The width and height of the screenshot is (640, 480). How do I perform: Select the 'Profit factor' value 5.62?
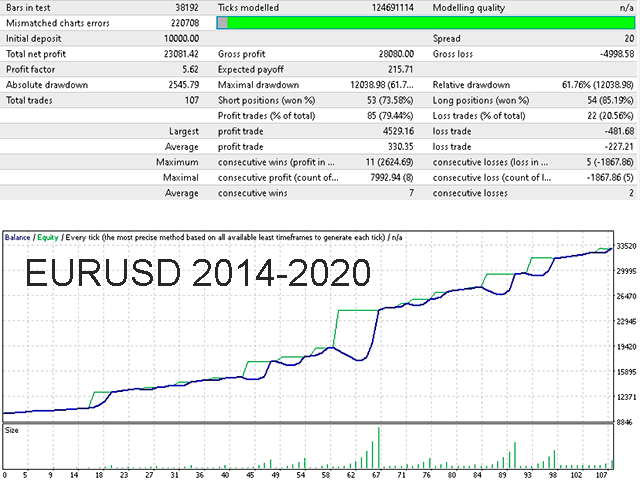coord(190,69)
